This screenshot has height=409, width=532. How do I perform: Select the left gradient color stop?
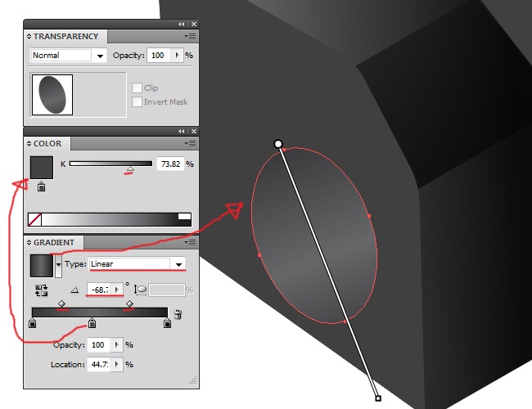(x=32, y=323)
